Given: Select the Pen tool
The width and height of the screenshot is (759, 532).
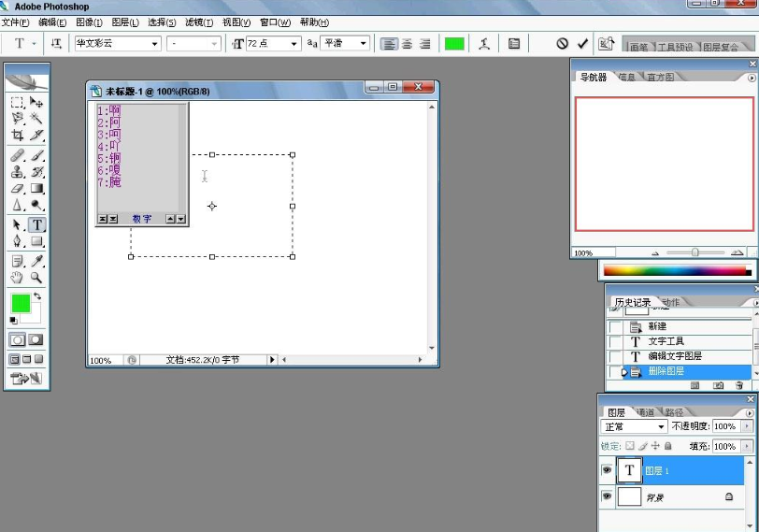Looking at the screenshot, I should (x=17, y=241).
